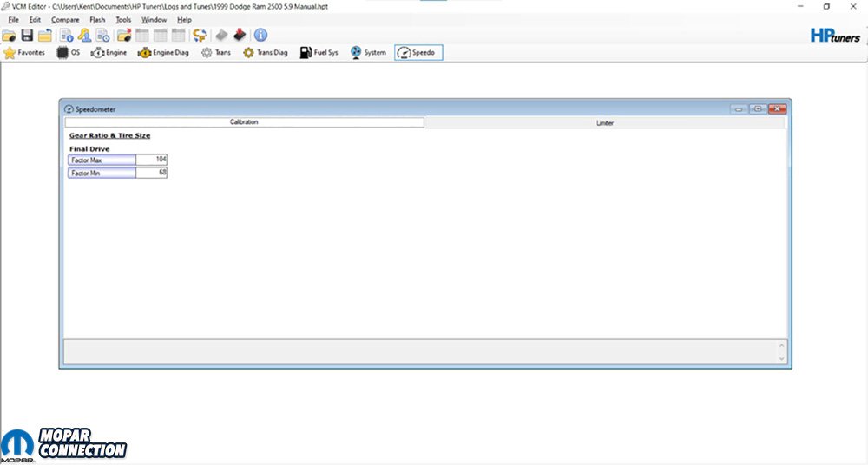Open the Trans Diag section

point(265,53)
